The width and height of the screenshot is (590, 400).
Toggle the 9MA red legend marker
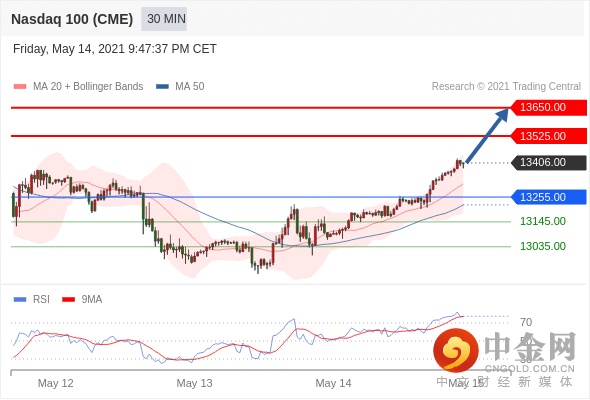point(68,300)
